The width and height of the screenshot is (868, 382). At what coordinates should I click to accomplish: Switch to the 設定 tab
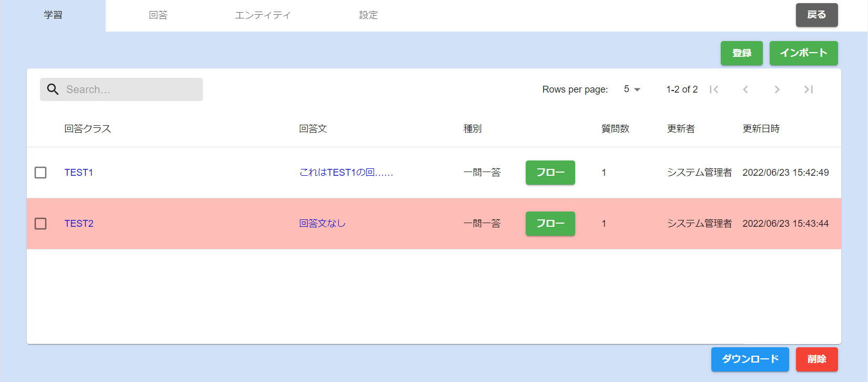click(x=368, y=15)
